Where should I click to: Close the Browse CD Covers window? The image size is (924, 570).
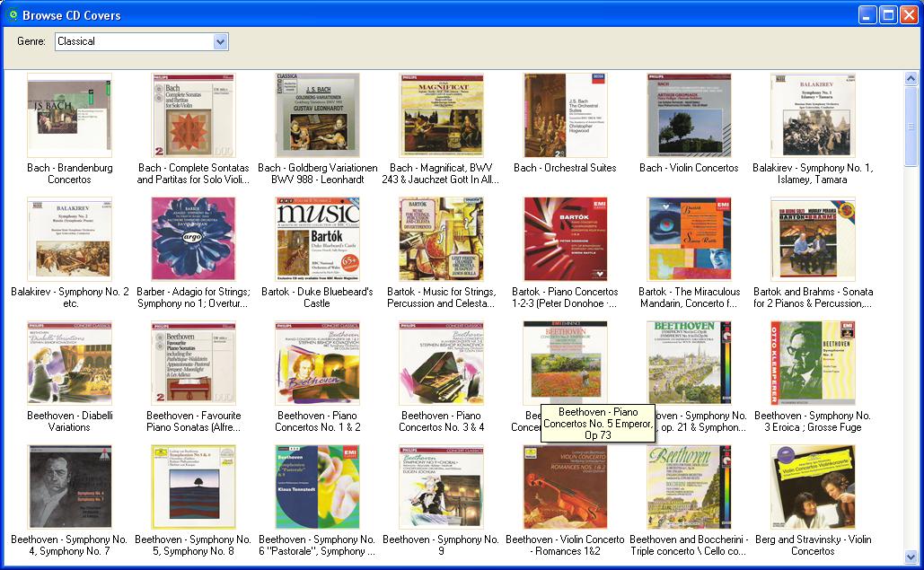pyautogui.click(x=909, y=14)
